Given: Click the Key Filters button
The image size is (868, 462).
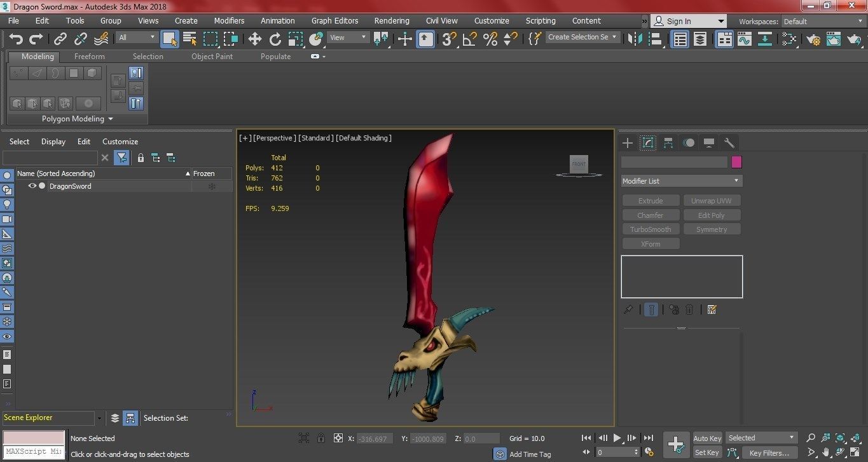Looking at the screenshot, I should 769,453.
